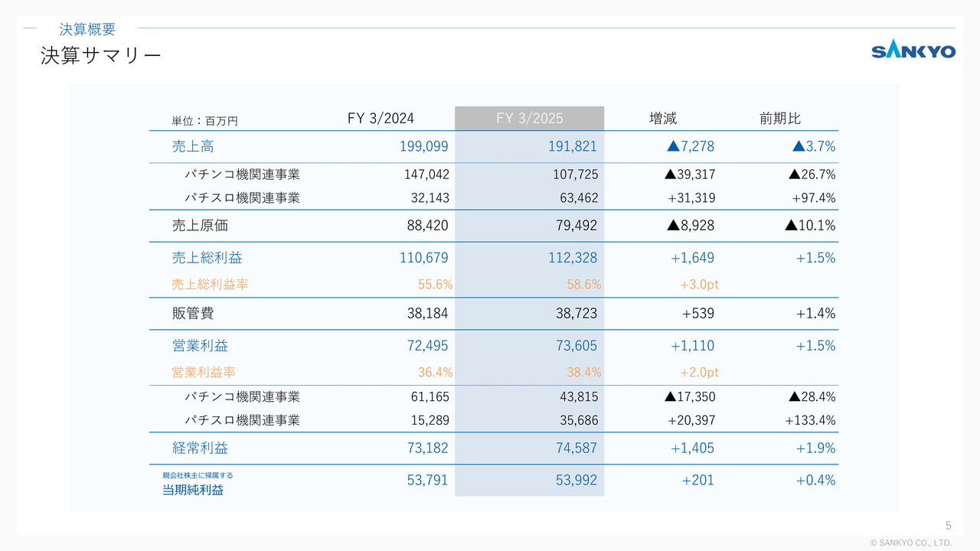Click the 74,587 ordinary profit value
The height and width of the screenshot is (551, 980).
[577, 448]
